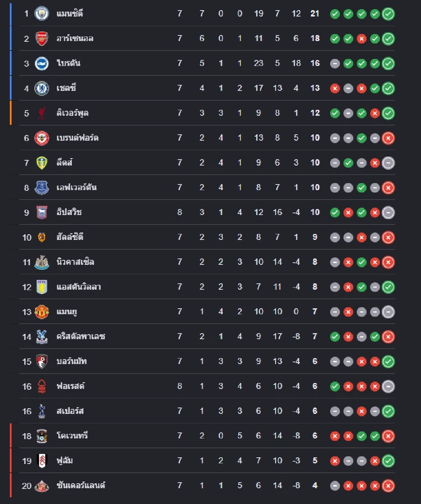
Task: Open the แมนซิตี้ team link
Action: pyautogui.click(x=70, y=14)
